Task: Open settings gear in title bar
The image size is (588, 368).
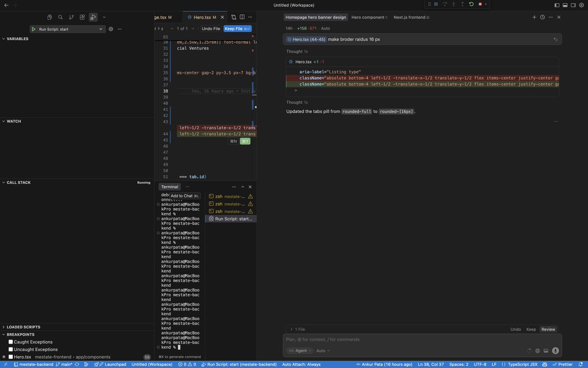Action: [582, 5]
